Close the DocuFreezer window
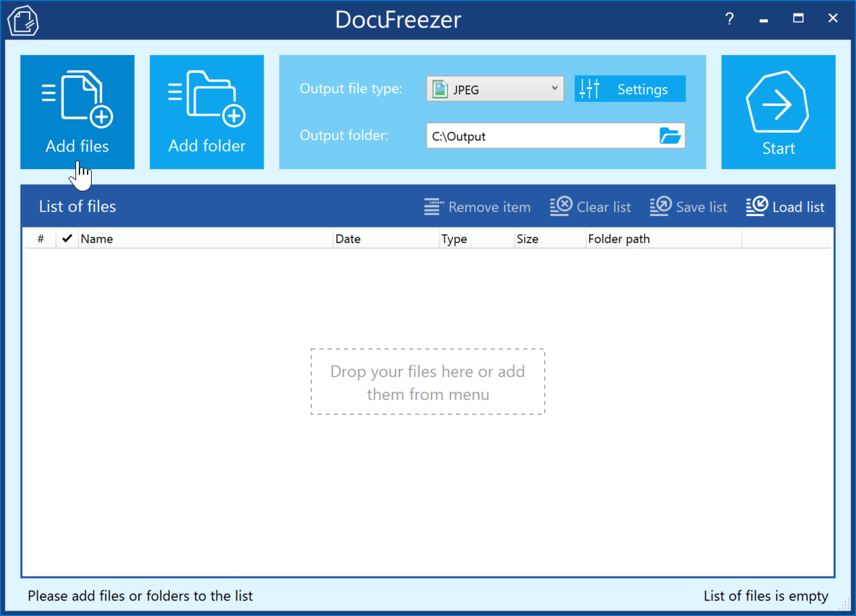Image resolution: width=856 pixels, height=616 pixels. (x=833, y=19)
